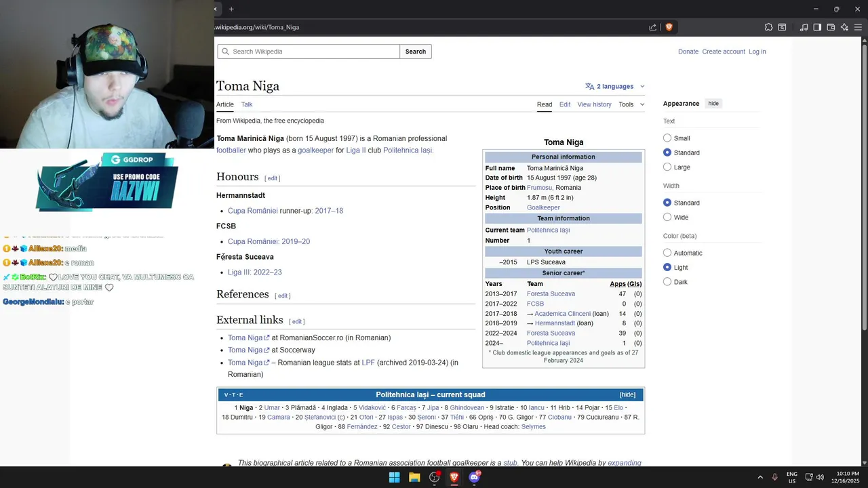
Task: Select Light color mode
Action: [x=667, y=267]
